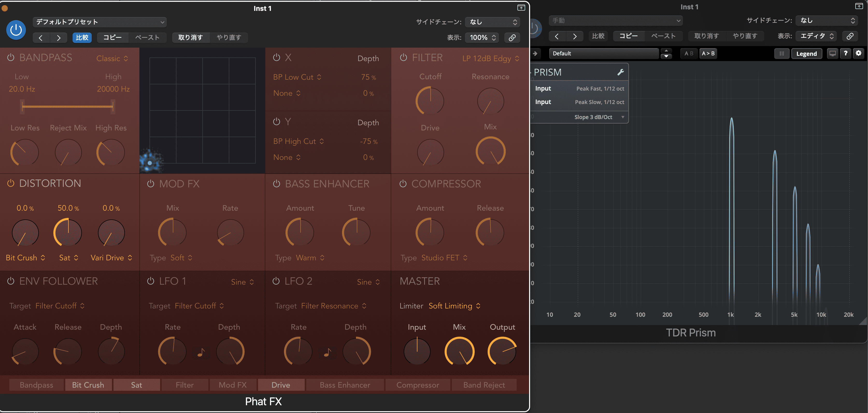Click the 比較 compare button

(82, 38)
